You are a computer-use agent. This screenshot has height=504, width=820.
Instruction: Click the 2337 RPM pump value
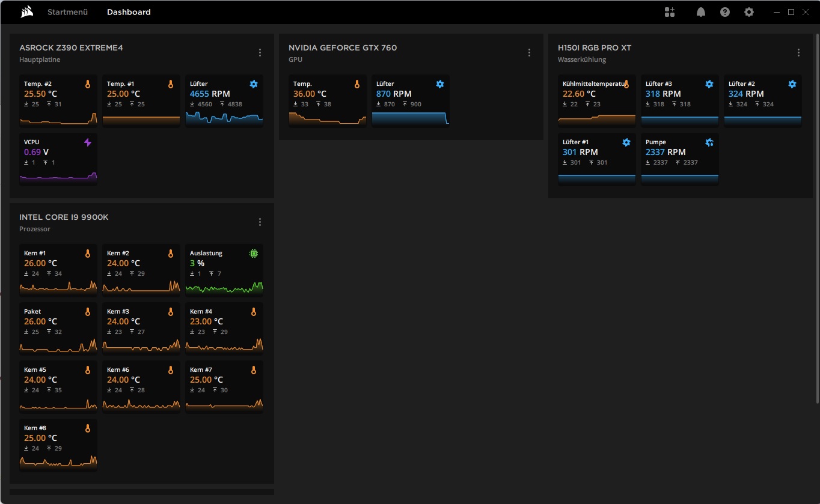[x=665, y=152]
